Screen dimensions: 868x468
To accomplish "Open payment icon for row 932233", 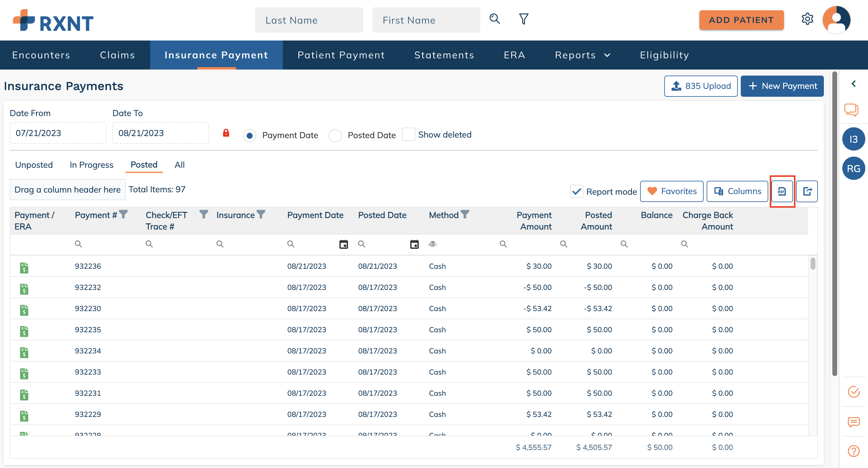I will click(24, 374).
